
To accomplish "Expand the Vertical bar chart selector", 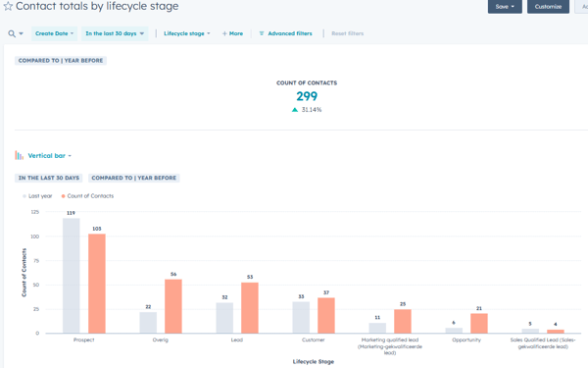I will pyautogui.click(x=50, y=155).
